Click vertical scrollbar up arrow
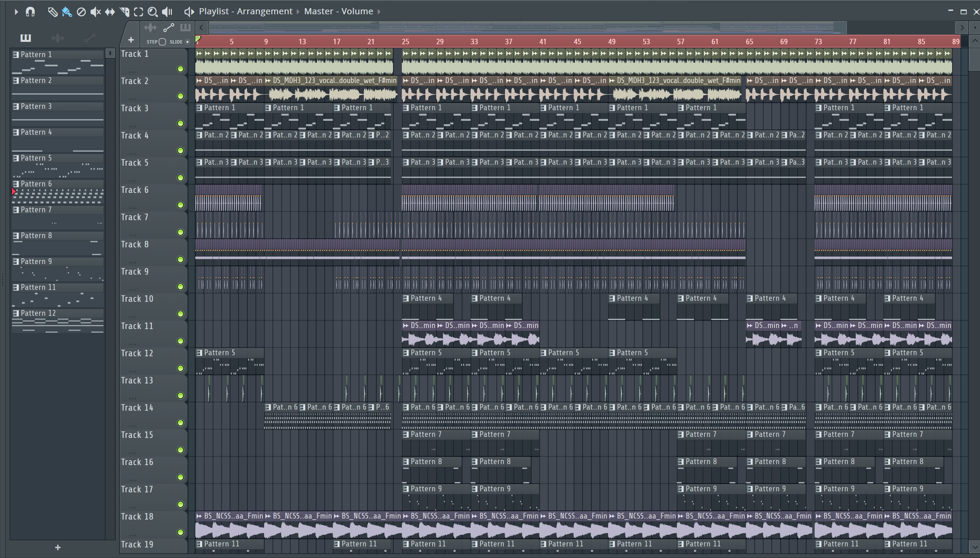The image size is (980, 558). point(974,41)
